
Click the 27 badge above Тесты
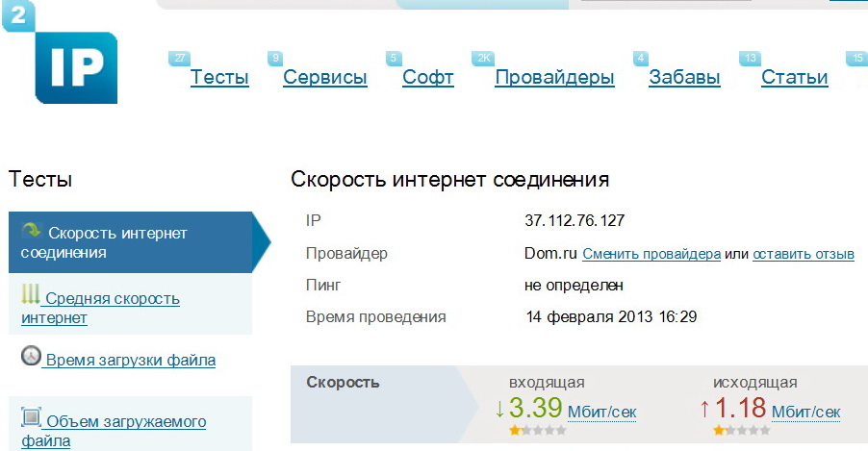[x=179, y=58]
